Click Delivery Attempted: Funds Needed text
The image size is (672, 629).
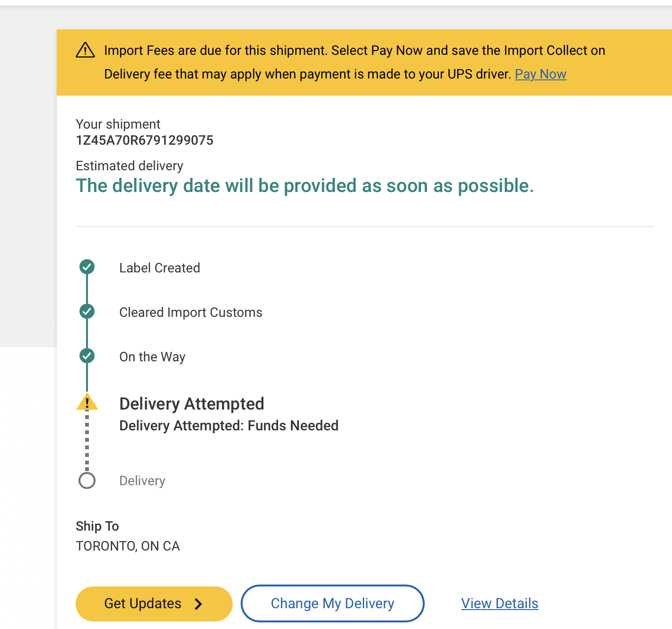[x=229, y=426]
